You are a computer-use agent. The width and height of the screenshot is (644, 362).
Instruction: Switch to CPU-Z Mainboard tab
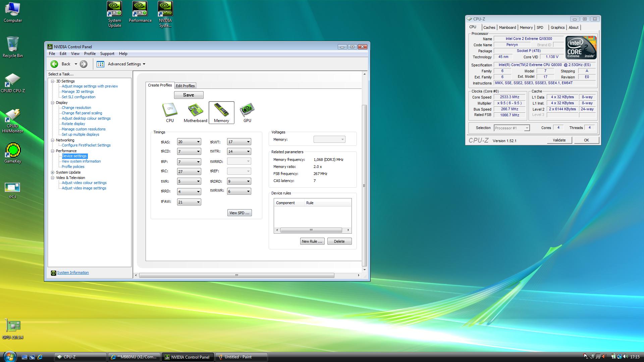507,27
